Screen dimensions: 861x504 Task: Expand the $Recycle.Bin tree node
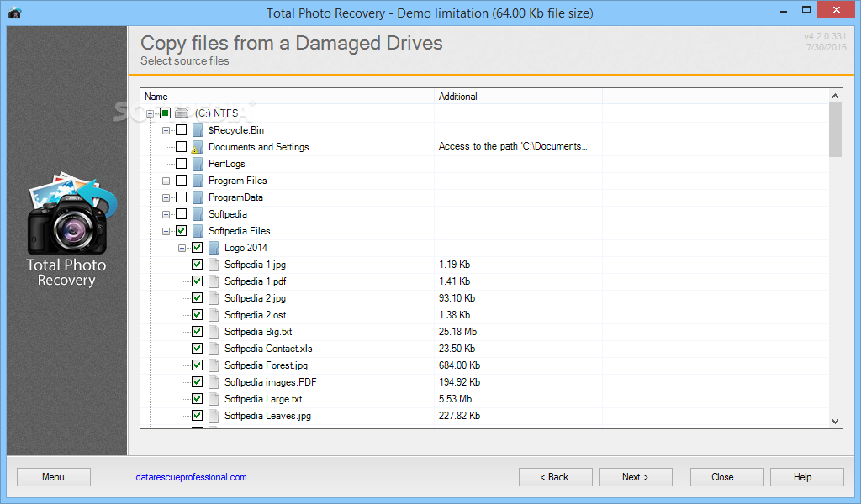pos(166,130)
